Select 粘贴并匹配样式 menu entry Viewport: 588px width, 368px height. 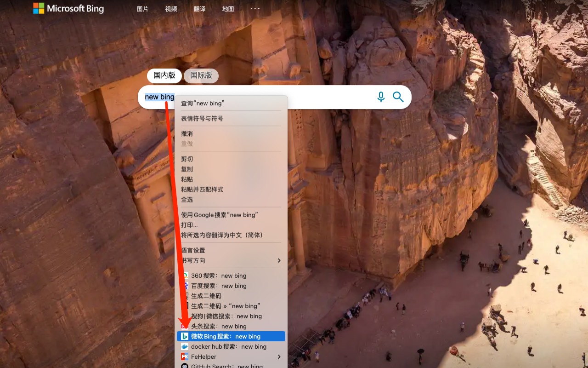[x=231, y=189]
